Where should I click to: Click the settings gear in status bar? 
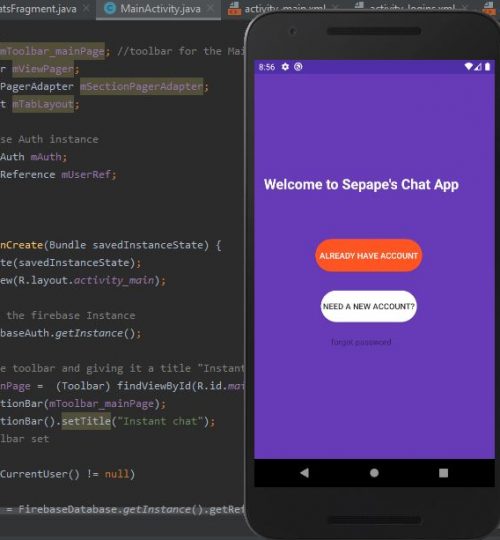point(285,66)
